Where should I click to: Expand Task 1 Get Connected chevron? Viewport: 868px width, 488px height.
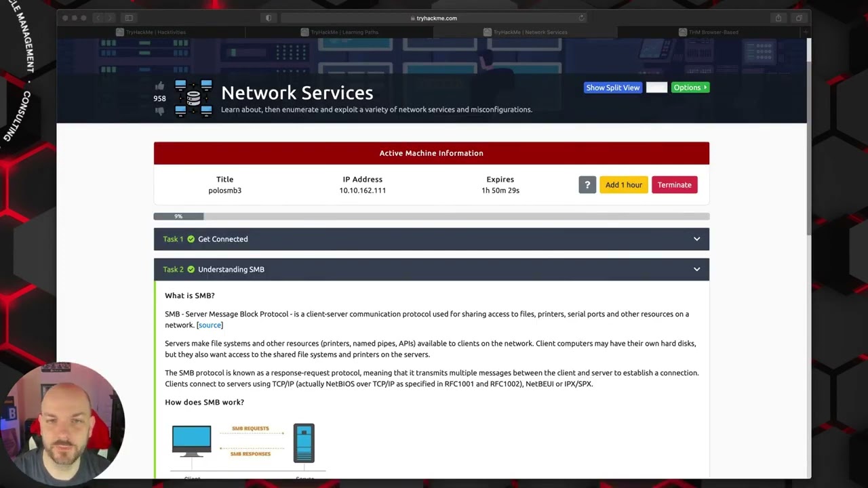(x=696, y=239)
